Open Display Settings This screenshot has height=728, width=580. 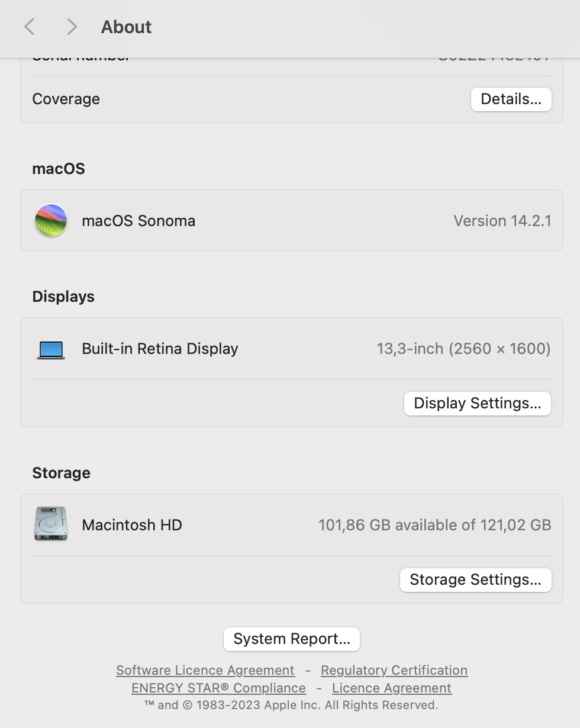pyautogui.click(x=477, y=404)
